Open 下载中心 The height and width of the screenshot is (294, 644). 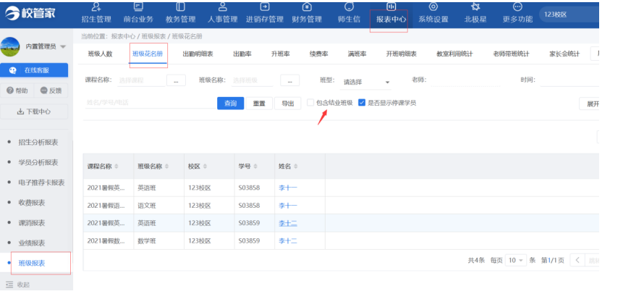(34, 112)
